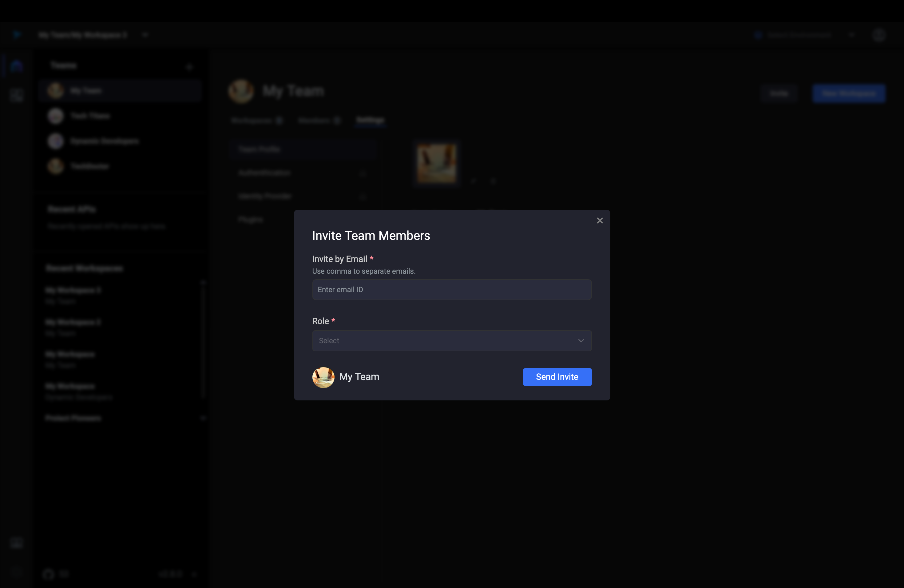Image resolution: width=904 pixels, height=588 pixels.
Task: Click the TechBusters sidebar icon
Action: 55,166
